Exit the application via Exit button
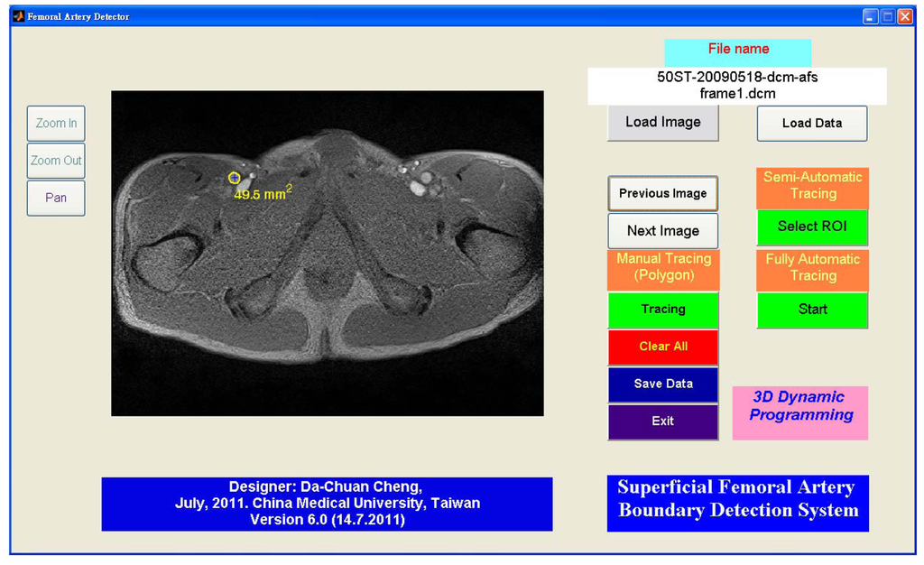The height and width of the screenshot is (565, 924). coord(663,421)
